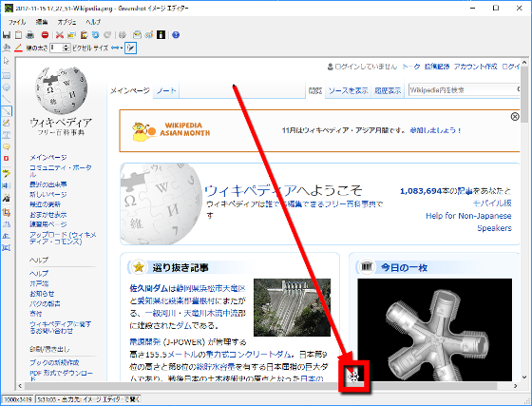Viewport: 532px width, 406px height.
Task: Open the 編集 menu
Action: 42,22
